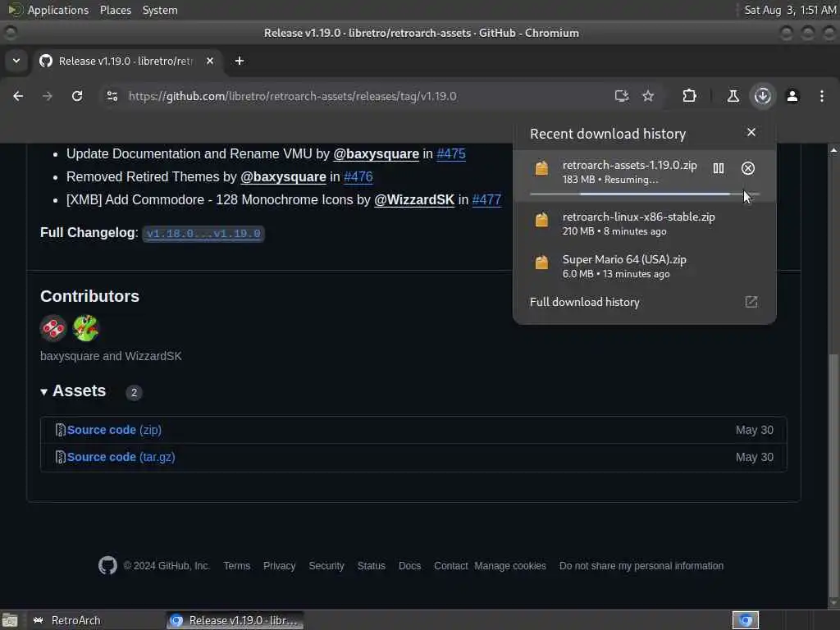Click the workspace switcher in bottom panel
Screen dimensions: 840x630
tap(745, 620)
